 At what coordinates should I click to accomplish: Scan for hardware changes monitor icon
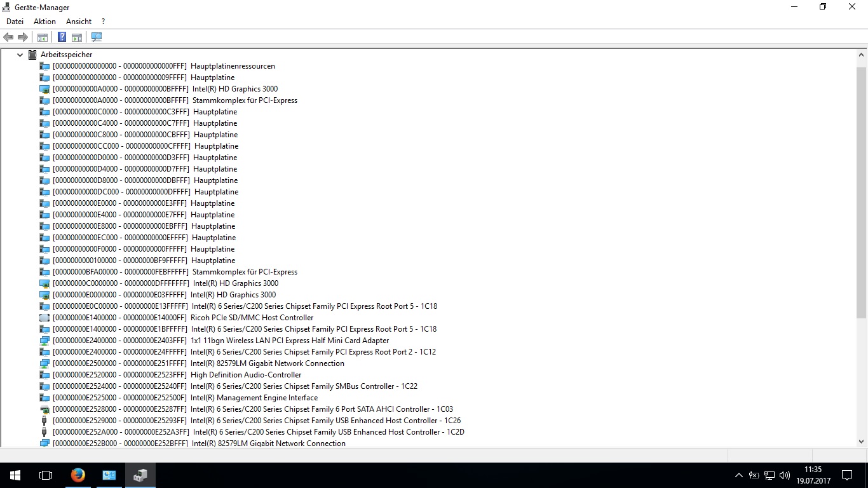point(97,37)
